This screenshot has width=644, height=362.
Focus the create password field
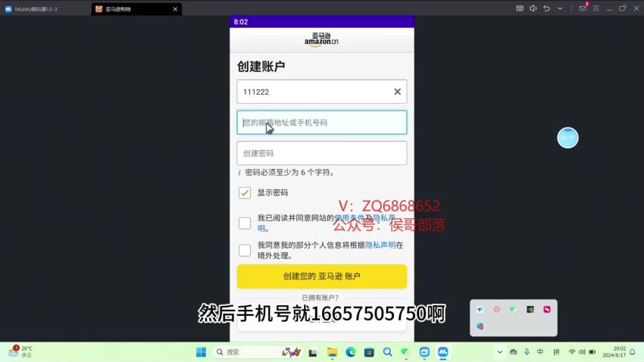pos(321,153)
